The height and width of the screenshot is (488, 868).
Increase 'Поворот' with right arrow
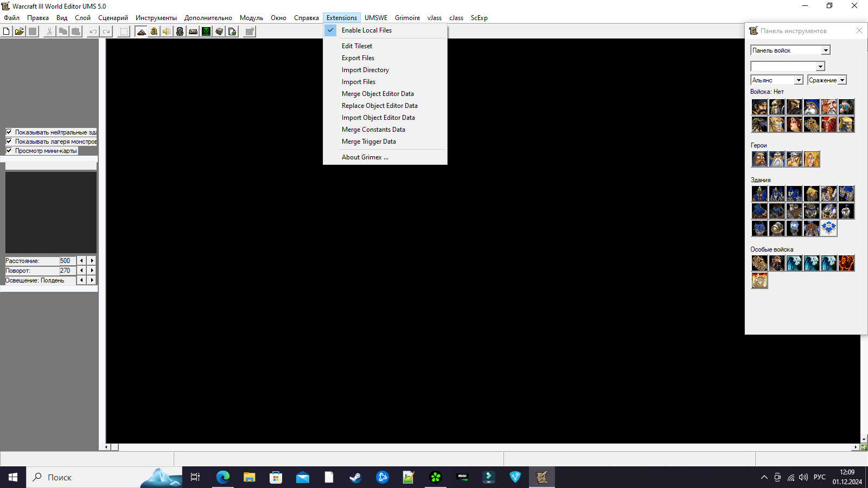click(92, 271)
